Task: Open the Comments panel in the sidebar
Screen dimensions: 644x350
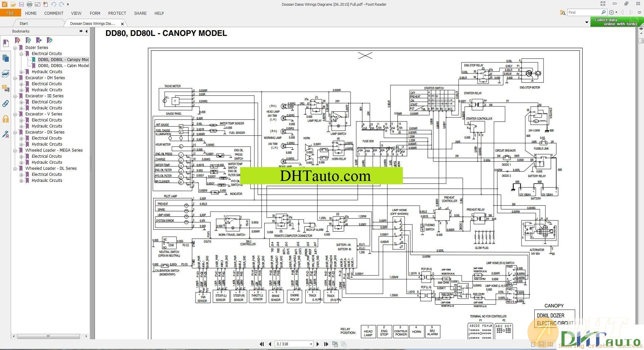Action: pyautogui.click(x=5, y=89)
